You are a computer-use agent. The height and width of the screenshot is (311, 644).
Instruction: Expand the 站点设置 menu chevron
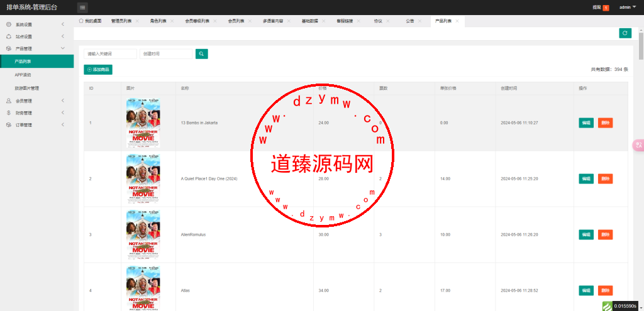63,36
